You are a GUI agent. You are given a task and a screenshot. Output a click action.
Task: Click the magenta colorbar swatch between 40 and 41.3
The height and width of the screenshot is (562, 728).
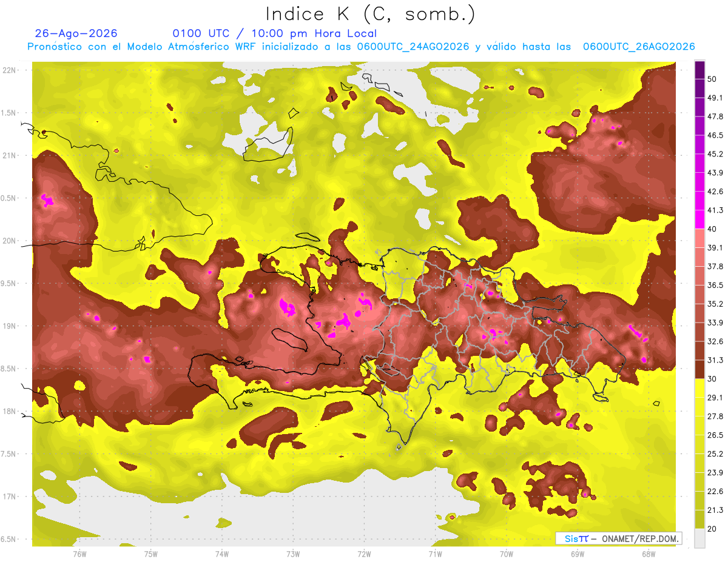[x=699, y=220]
